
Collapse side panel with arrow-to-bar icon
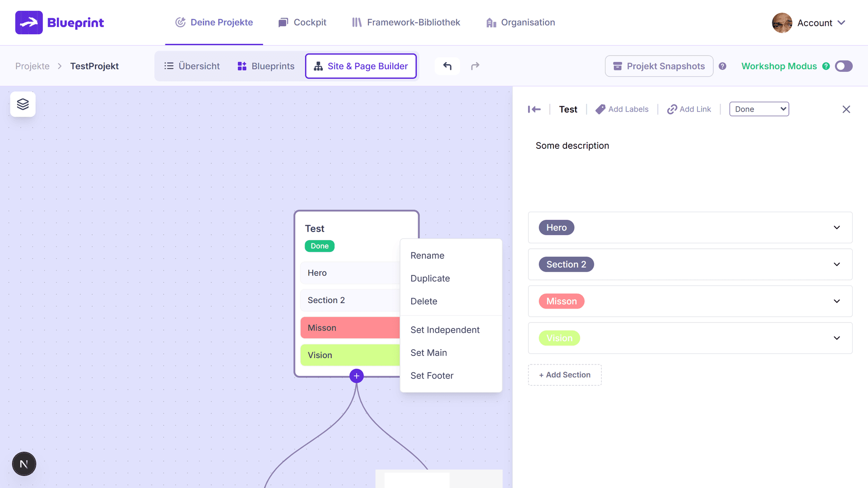[534, 109]
